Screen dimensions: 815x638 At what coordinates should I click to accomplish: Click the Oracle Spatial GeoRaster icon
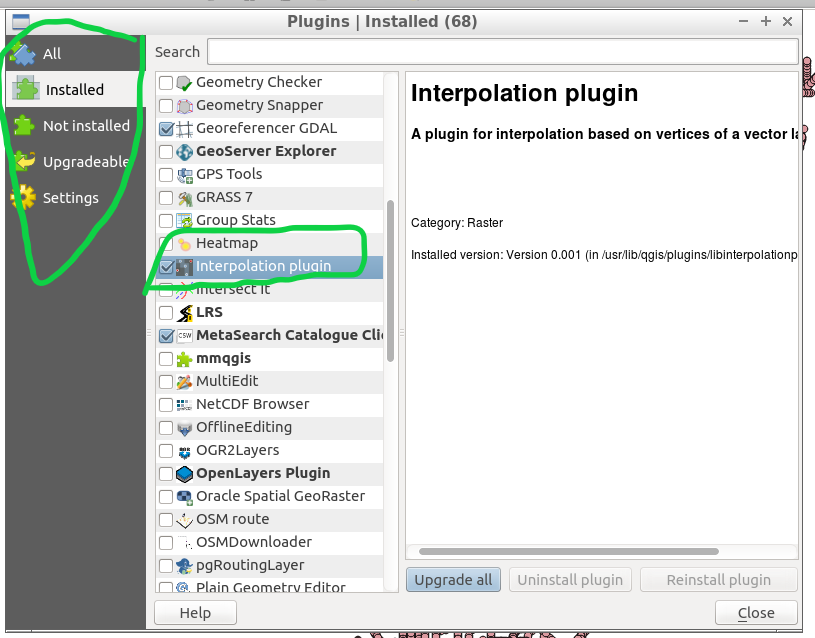coord(184,497)
